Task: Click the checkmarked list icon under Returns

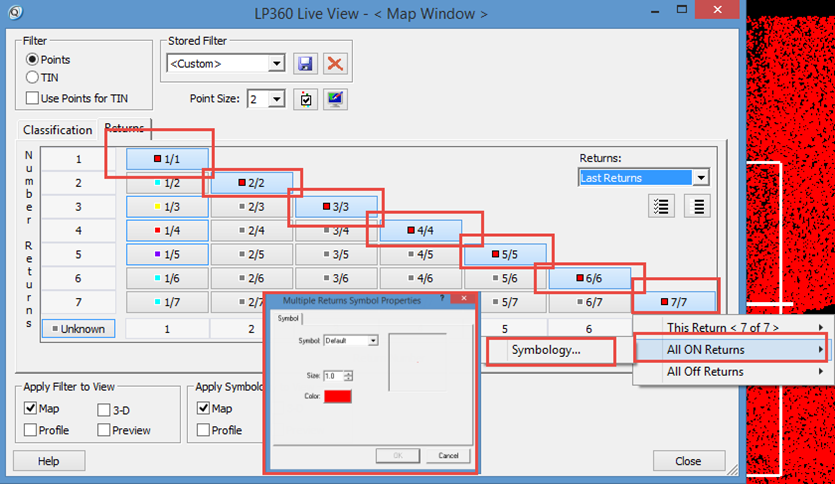Action: coord(661,206)
